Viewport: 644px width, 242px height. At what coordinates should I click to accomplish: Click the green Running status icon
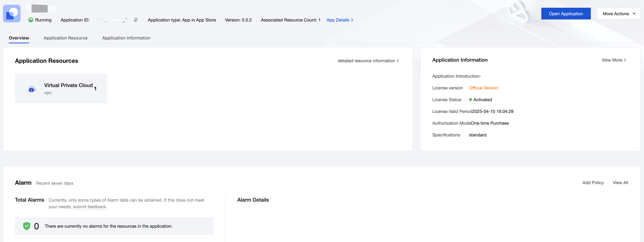pyautogui.click(x=31, y=20)
